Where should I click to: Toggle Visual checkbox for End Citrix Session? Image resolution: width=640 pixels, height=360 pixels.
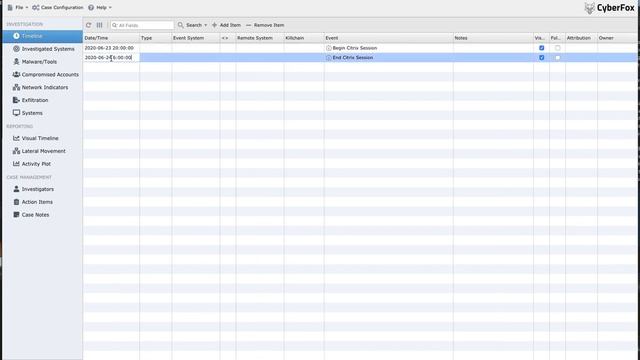point(542,58)
